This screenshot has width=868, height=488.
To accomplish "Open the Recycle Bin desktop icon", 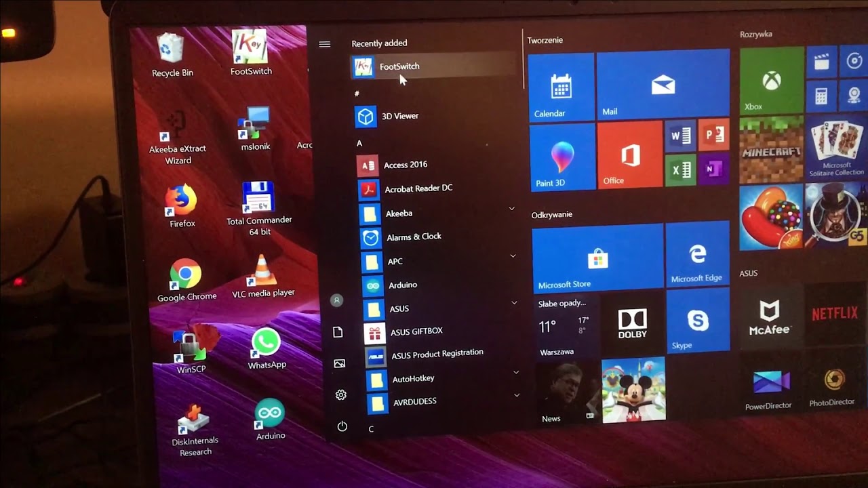I will pyautogui.click(x=172, y=56).
